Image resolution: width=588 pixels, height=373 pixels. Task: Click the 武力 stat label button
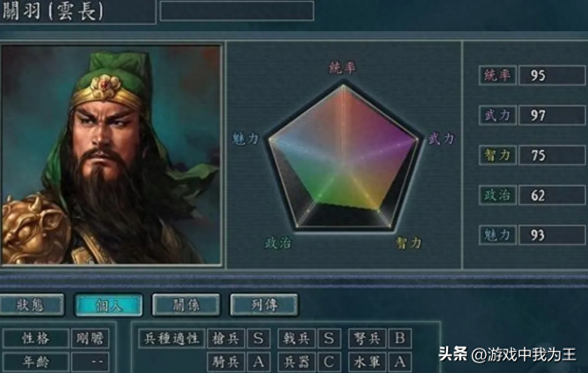point(497,115)
